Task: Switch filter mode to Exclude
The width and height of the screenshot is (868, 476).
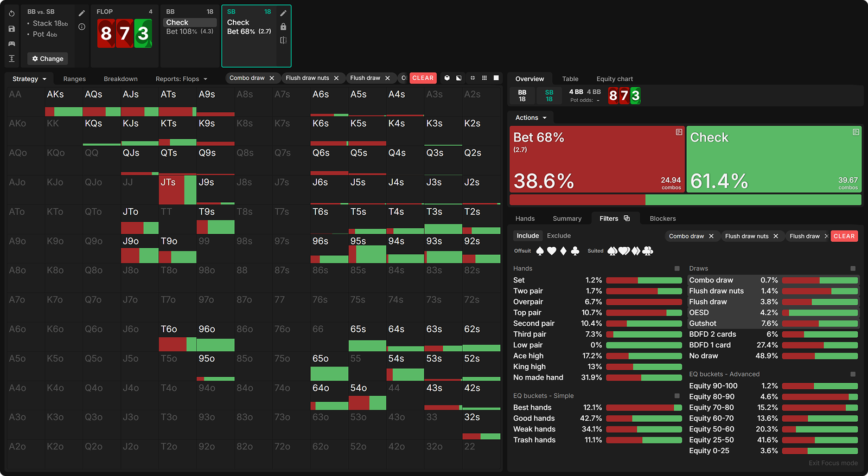Action: pos(559,236)
